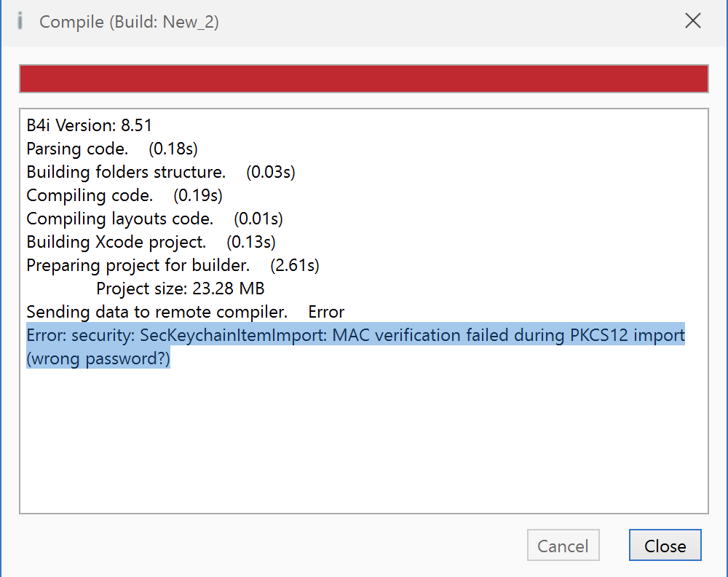The height and width of the screenshot is (577, 728).
Task: Click the (0.18s) timing value
Action: [173, 149]
